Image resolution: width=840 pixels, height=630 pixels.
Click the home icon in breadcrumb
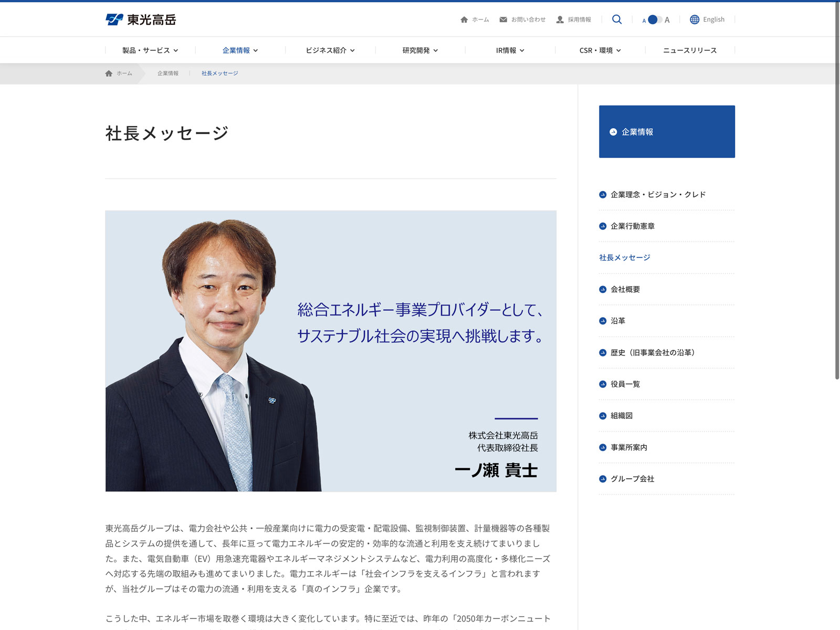click(109, 73)
